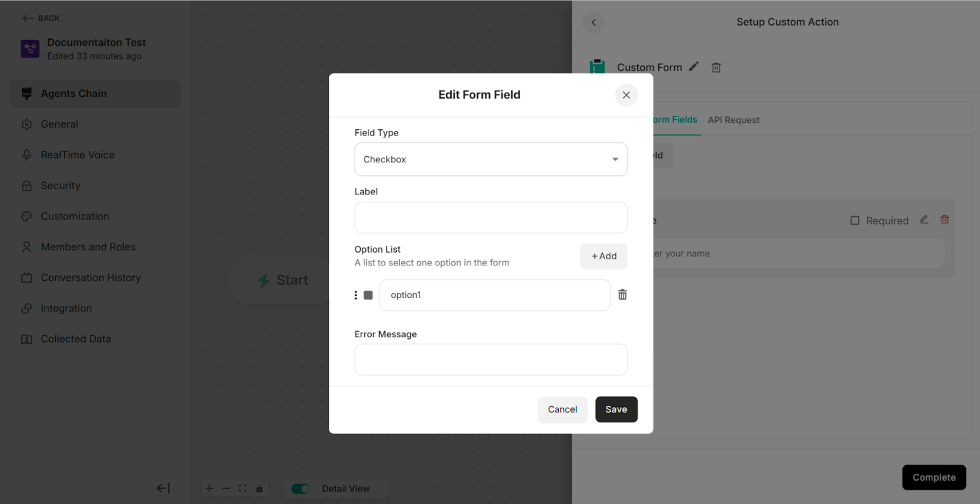Open the Agents Chain section
This screenshot has width=980, height=504.
click(x=73, y=93)
